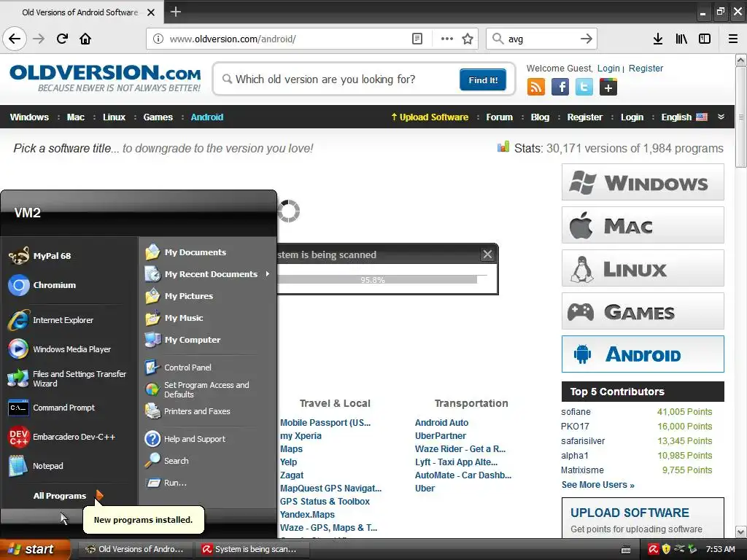Select Linux in site navigation bar
This screenshot has height=560, width=747.
pyautogui.click(x=114, y=117)
